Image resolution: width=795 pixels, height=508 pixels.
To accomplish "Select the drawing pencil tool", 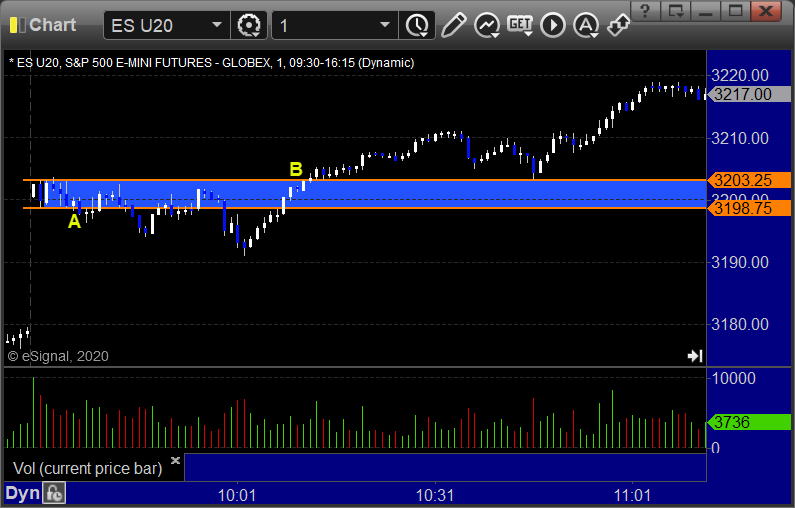I will point(453,25).
